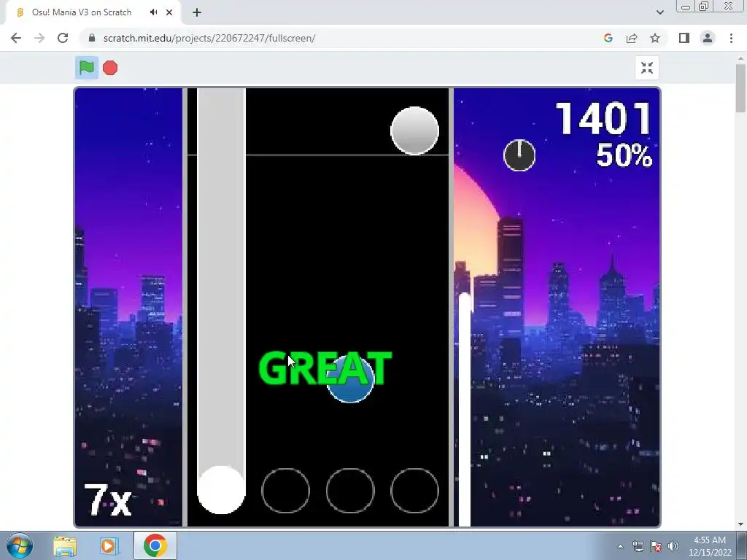Click the white health bar
747x560 pixels.
pyautogui.click(x=465, y=410)
